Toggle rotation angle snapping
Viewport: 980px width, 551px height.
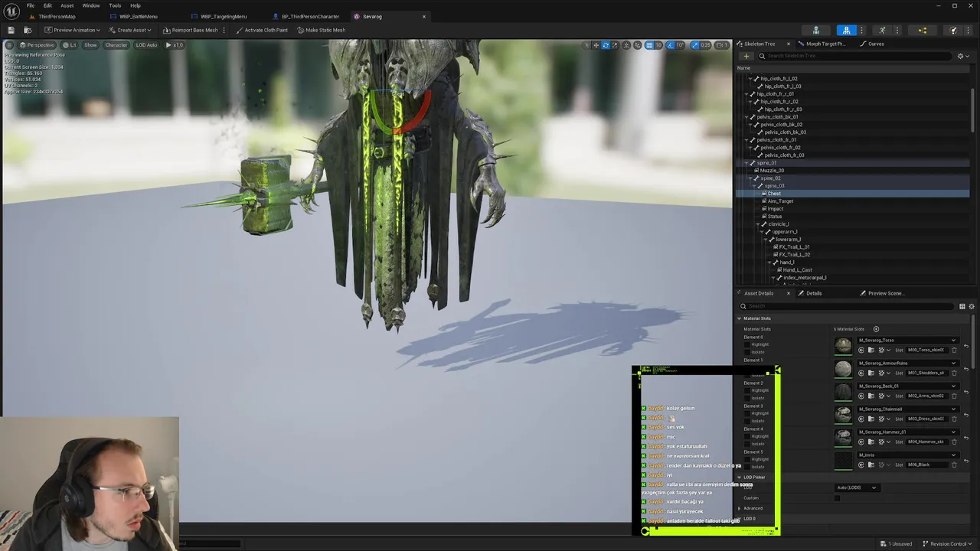[x=671, y=45]
